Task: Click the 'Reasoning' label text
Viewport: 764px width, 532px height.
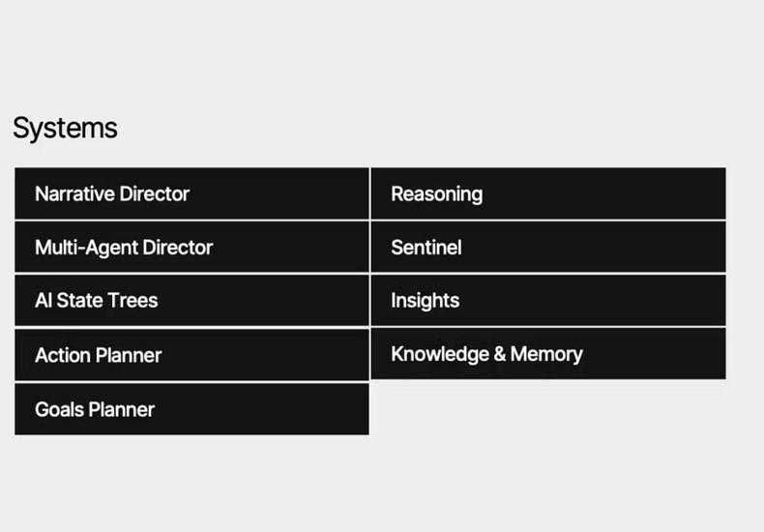Action: click(437, 194)
